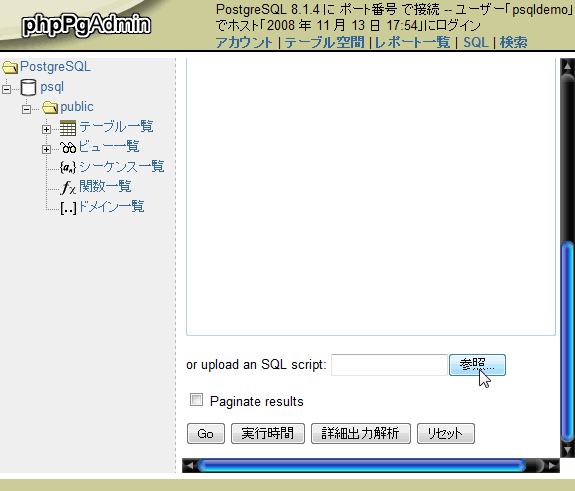Viewport: 575px width, 491px height.
Task: Expand the テーブル一覧 tree node
Action: (46, 129)
